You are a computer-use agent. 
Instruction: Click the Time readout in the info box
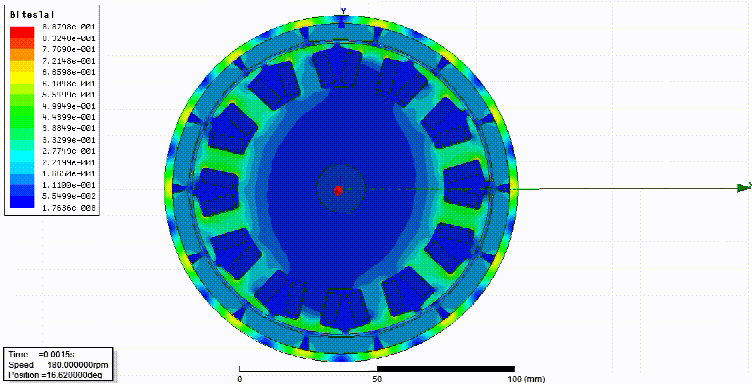[42, 354]
